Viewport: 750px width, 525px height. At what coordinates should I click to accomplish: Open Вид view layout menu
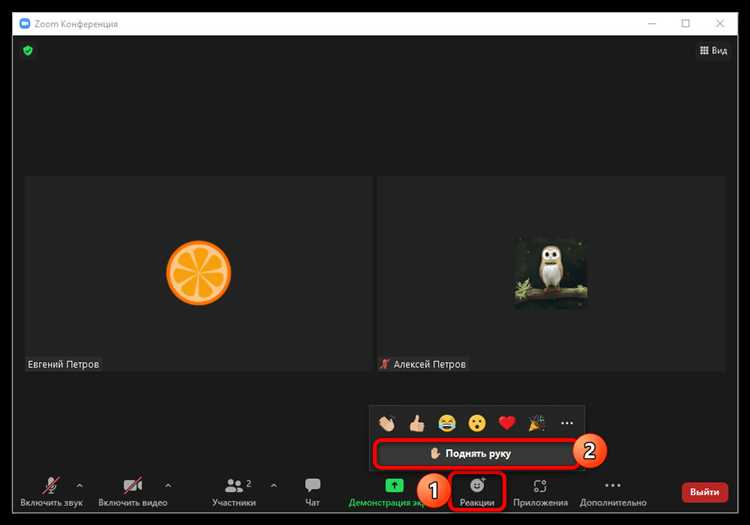(713, 50)
